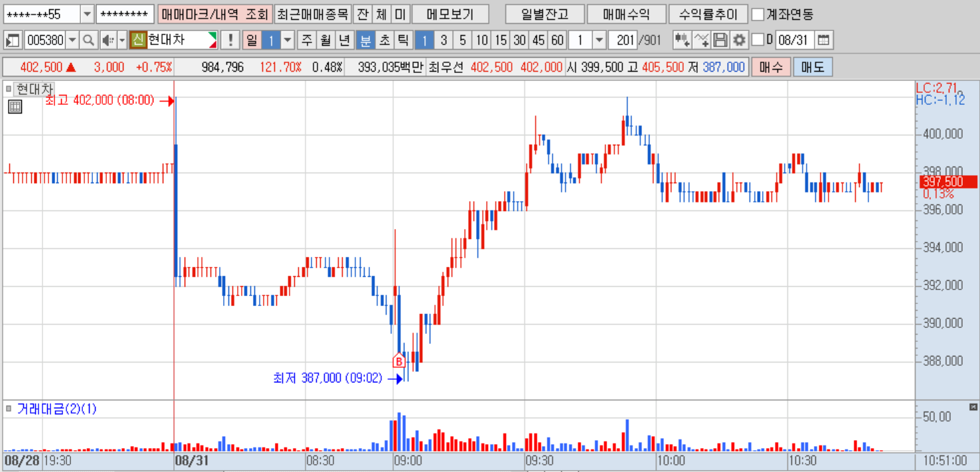The width and height of the screenshot is (980, 472).
Task: Click the B buy marker on chart
Action: click(399, 360)
